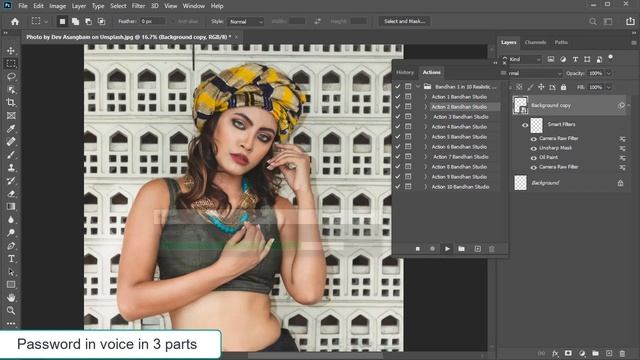The height and width of the screenshot is (360, 640).
Task: Select the Eraser tool
Action: click(11, 193)
